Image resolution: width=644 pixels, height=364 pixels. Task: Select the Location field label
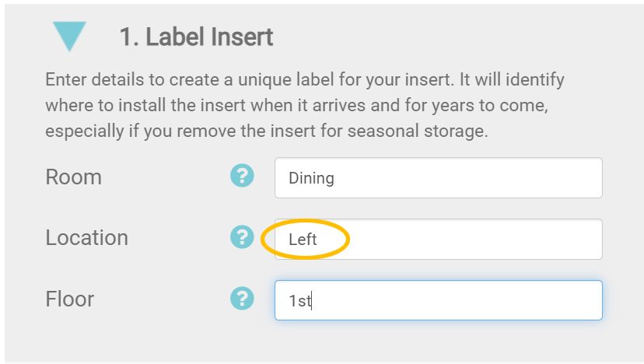pos(86,238)
